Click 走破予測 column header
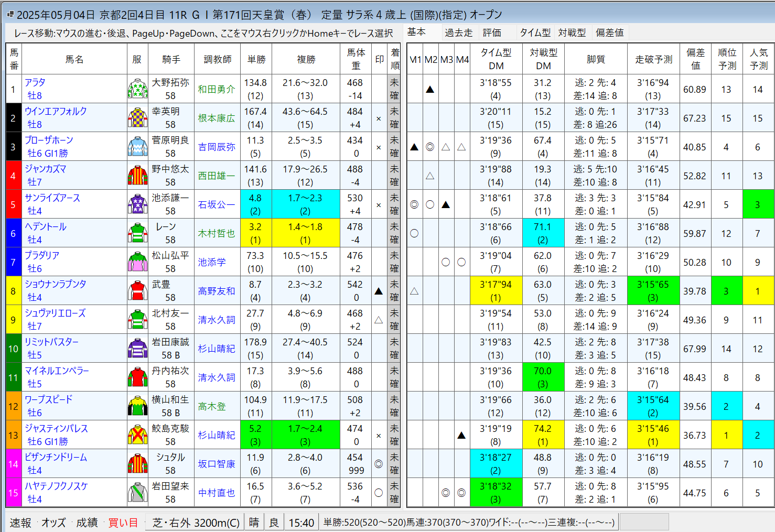 point(653,59)
